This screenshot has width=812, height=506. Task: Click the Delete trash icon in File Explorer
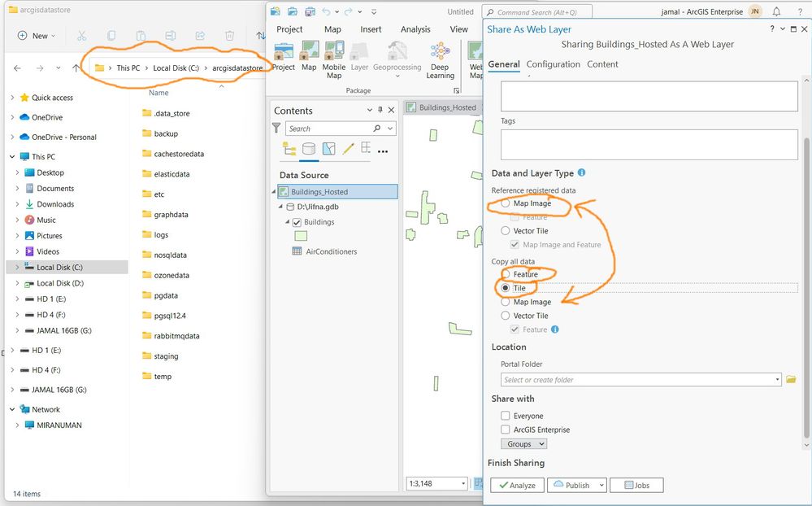tap(229, 36)
